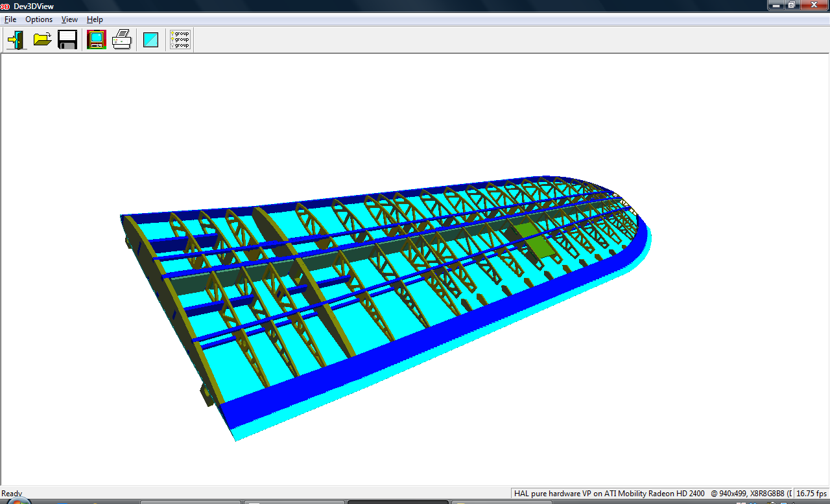Click the exit door toolbar icon

pos(16,40)
